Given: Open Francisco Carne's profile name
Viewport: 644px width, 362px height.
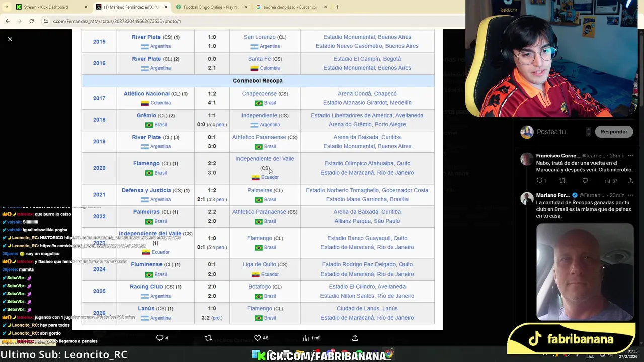Looking at the screenshot, I should 558,156.
